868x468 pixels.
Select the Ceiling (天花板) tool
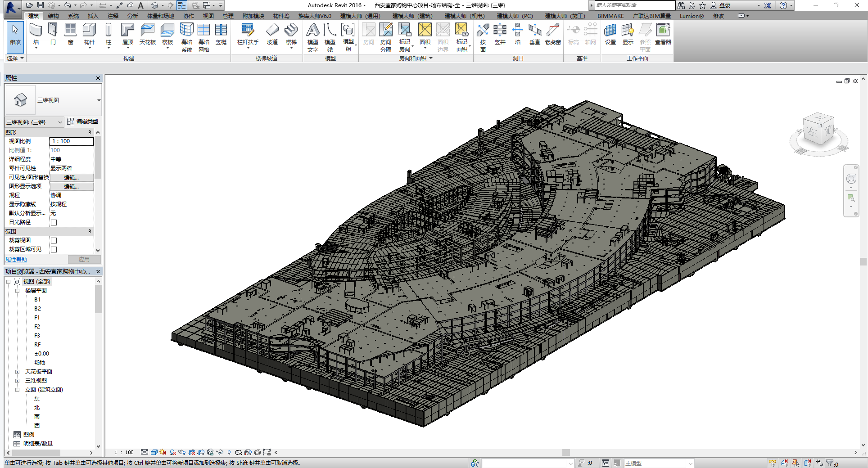(x=147, y=35)
